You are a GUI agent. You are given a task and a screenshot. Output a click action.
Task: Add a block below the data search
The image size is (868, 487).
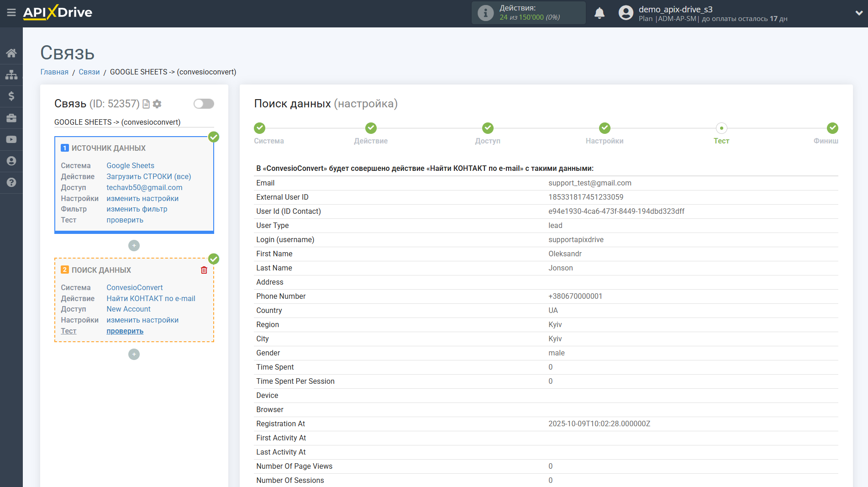(134, 355)
